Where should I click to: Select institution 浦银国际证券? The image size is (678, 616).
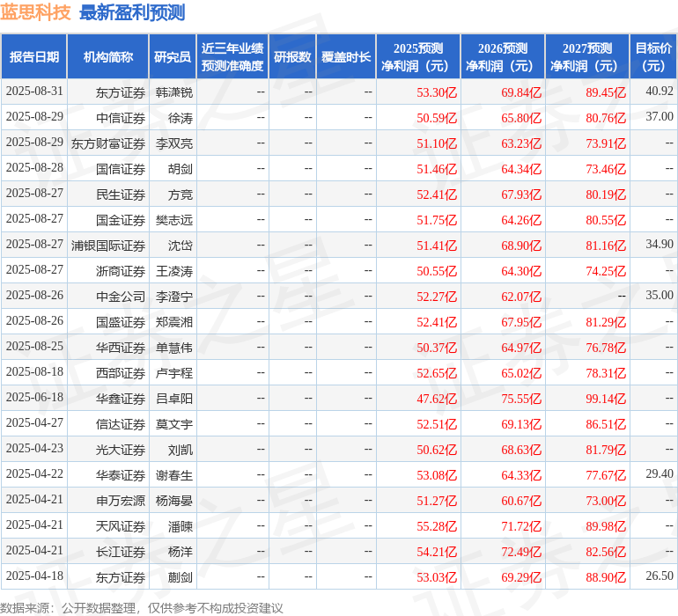pos(108,246)
